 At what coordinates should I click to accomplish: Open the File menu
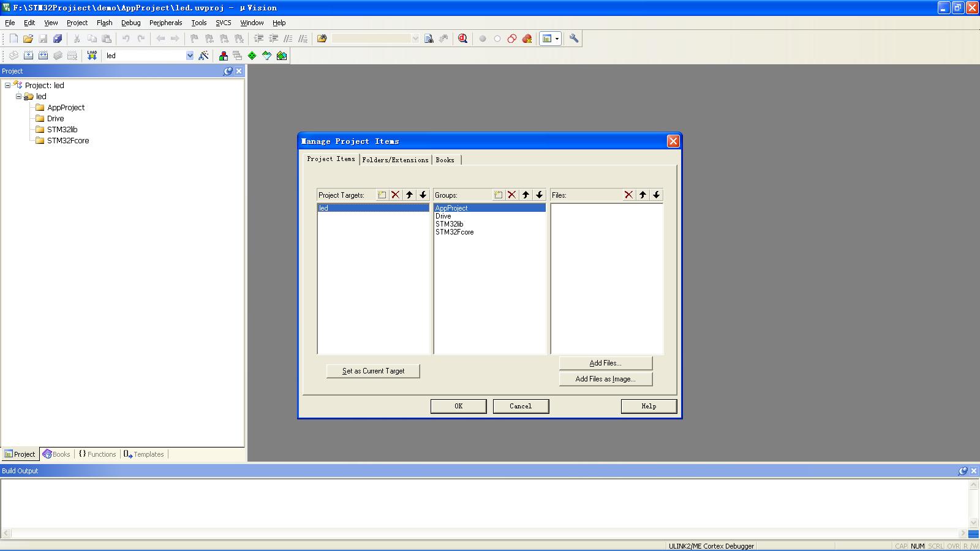click(10, 23)
